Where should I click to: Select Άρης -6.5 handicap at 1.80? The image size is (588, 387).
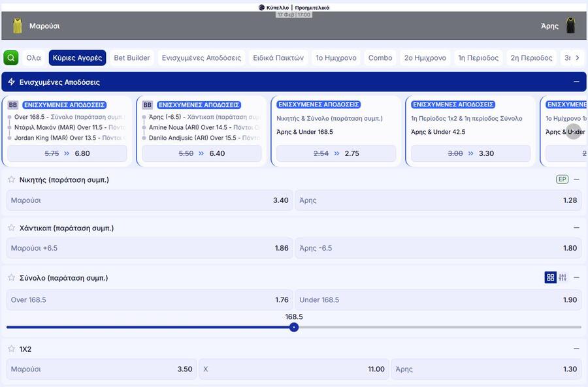coord(438,248)
